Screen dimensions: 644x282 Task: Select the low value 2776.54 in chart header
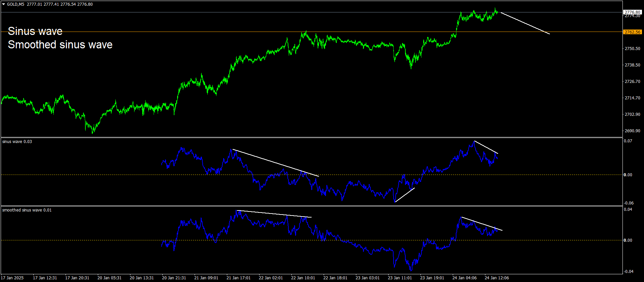(68, 4)
